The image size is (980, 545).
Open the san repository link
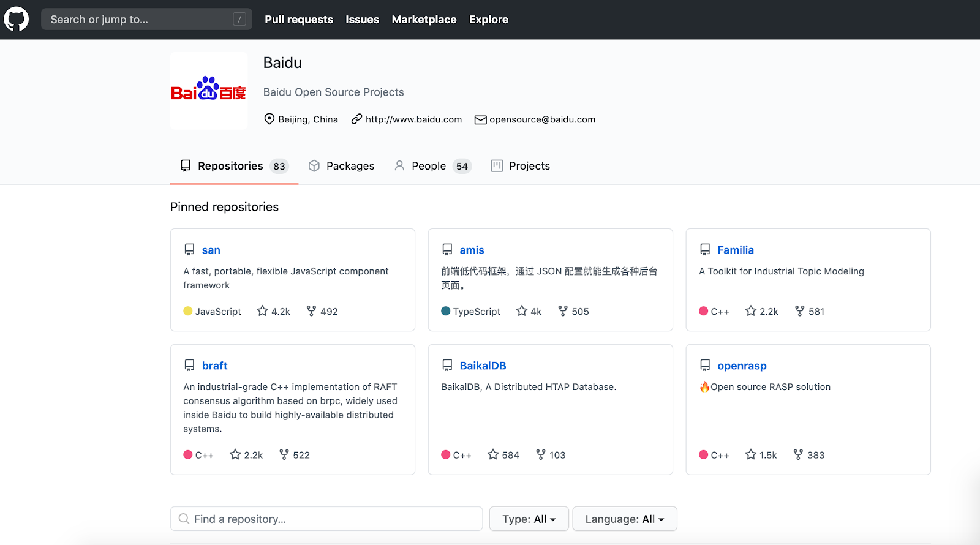pos(211,250)
